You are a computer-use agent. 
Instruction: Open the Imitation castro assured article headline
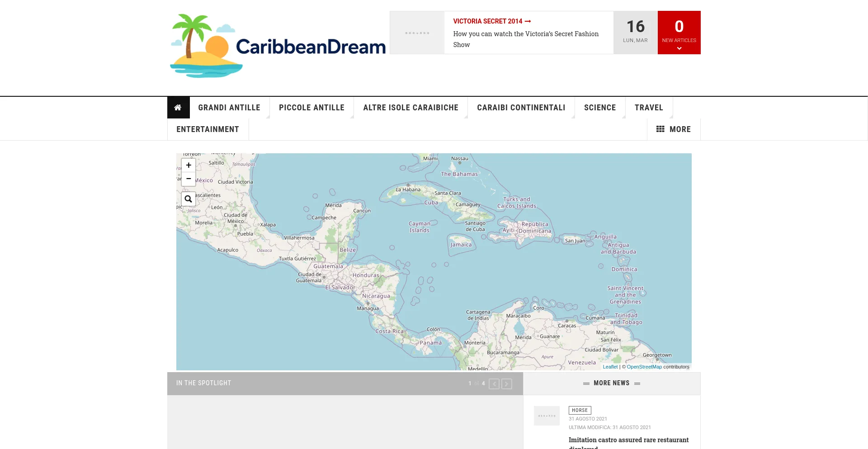(628, 443)
